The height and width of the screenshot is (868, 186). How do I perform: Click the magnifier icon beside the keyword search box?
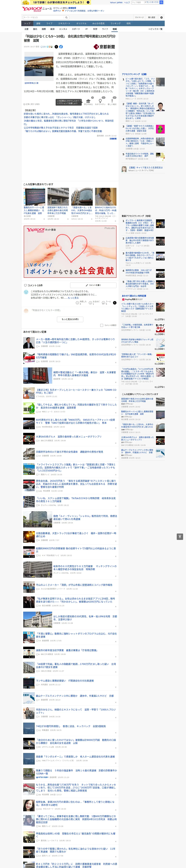click(x=66, y=18)
